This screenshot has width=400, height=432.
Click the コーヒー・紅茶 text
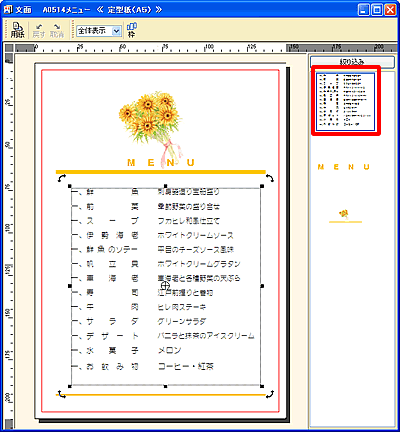(x=186, y=367)
